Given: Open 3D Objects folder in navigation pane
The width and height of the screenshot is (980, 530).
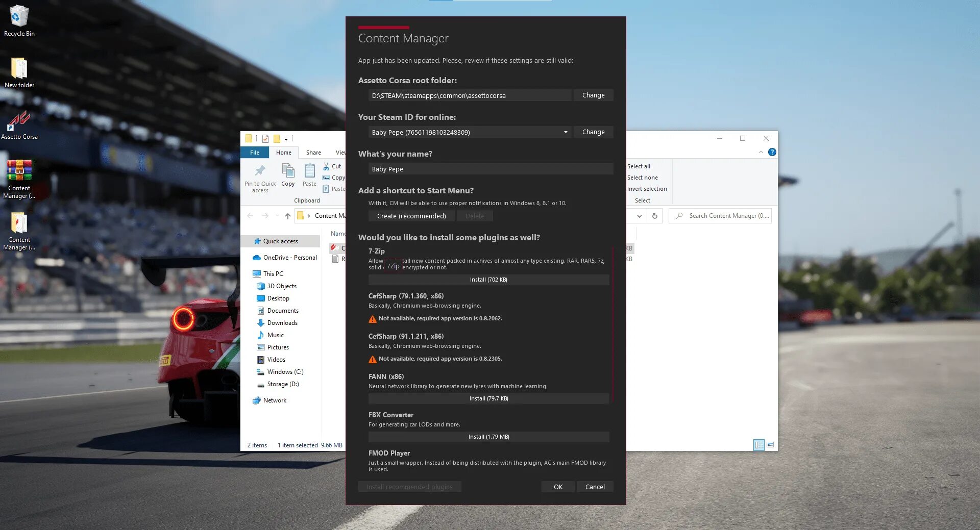Looking at the screenshot, I should [x=277, y=286].
